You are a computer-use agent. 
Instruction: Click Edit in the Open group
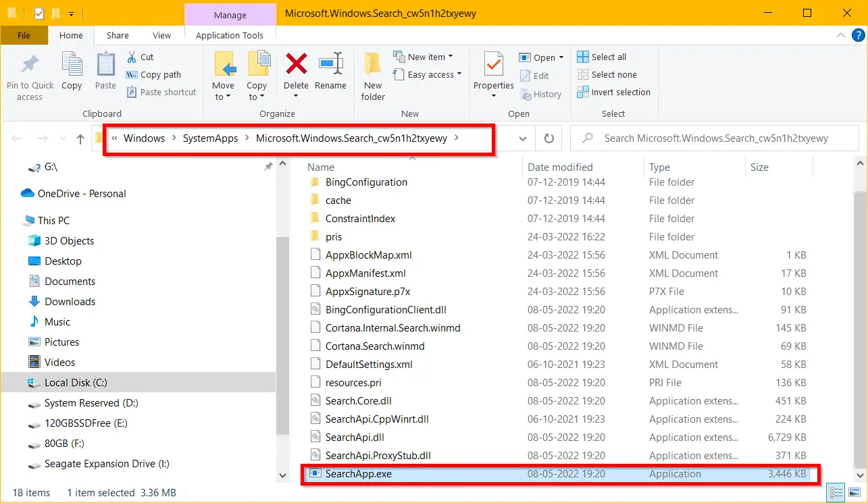tap(534, 76)
